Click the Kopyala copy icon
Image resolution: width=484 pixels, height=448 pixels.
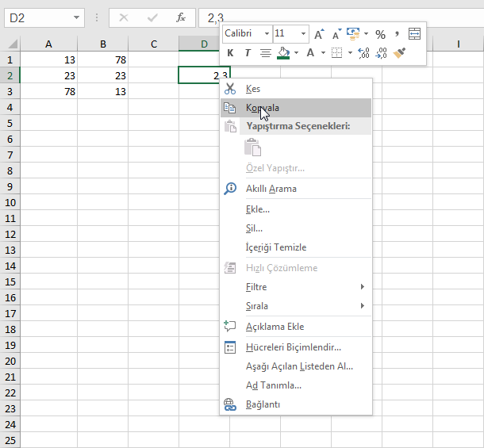point(229,108)
